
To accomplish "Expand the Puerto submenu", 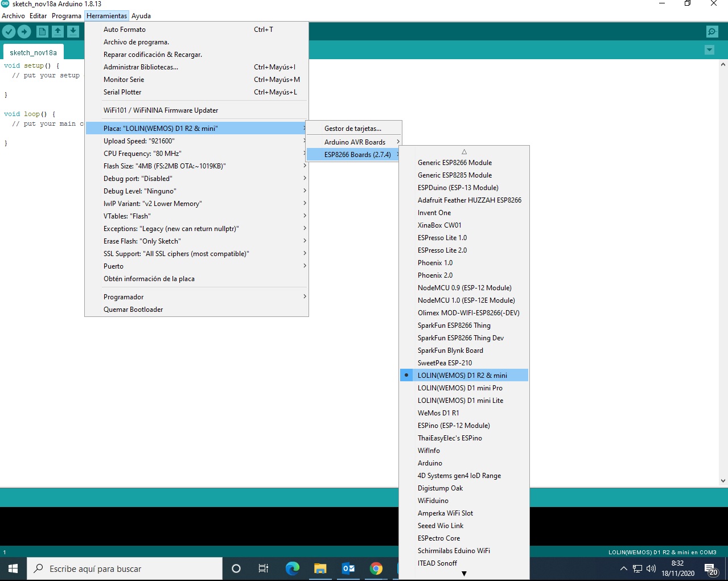I will (197, 266).
